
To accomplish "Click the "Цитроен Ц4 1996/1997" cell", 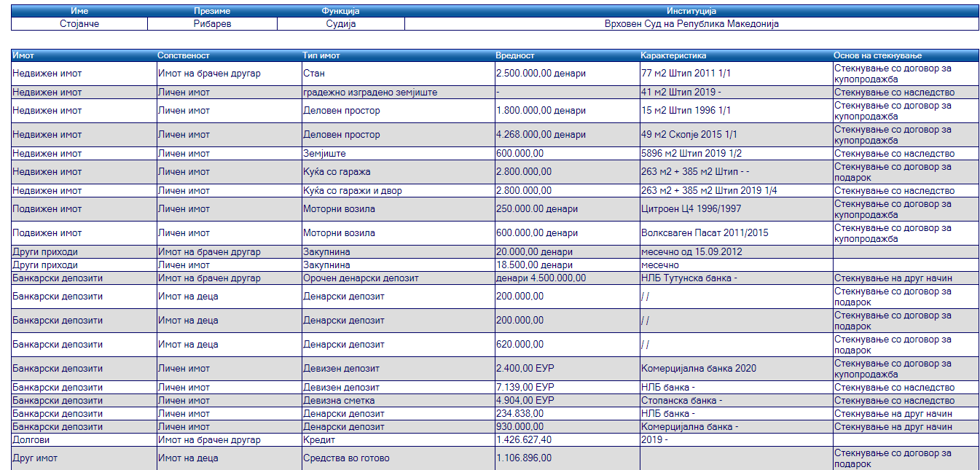I will coord(689,209).
